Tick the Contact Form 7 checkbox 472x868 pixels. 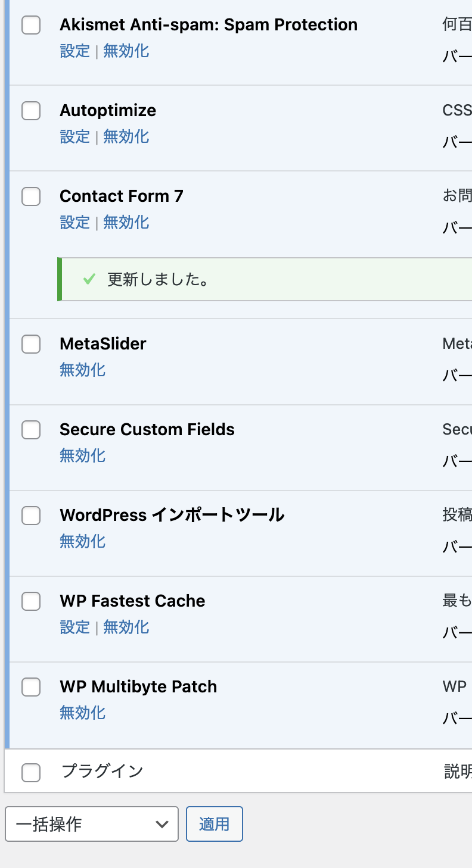coord(31,196)
